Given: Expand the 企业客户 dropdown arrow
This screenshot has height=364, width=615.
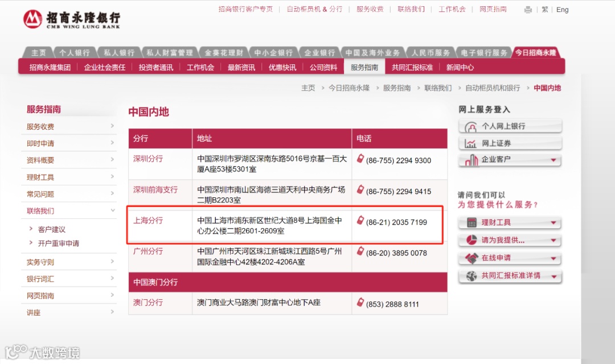Looking at the screenshot, I should pos(553,160).
